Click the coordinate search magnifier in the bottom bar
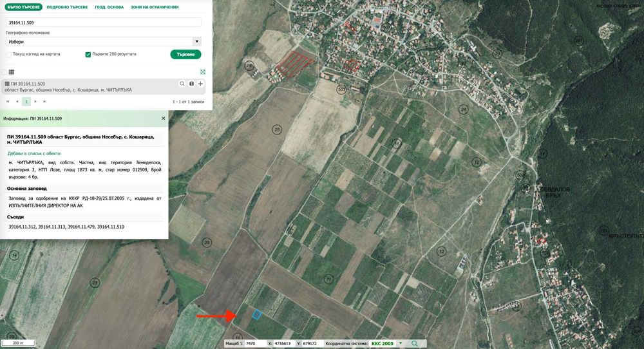Image resolution: width=644 pixels, height=349 pixels. pyautogui.click(x=414, y=343)
